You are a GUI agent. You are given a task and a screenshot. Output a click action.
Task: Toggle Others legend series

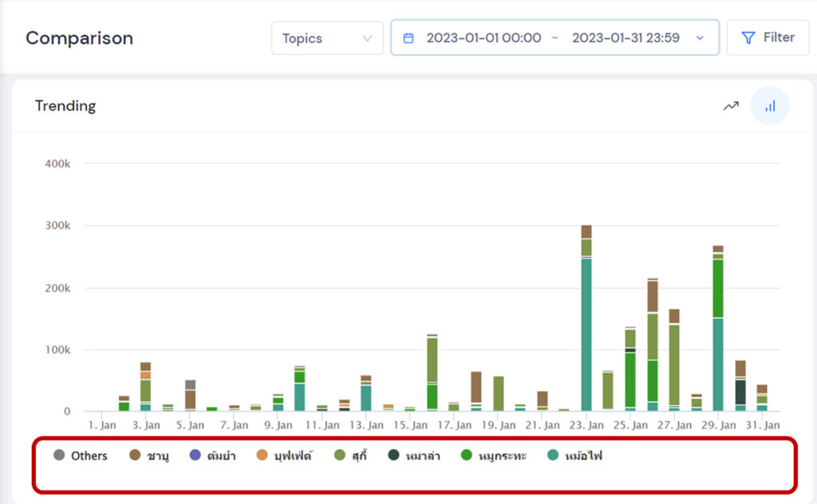pos(81,455)
